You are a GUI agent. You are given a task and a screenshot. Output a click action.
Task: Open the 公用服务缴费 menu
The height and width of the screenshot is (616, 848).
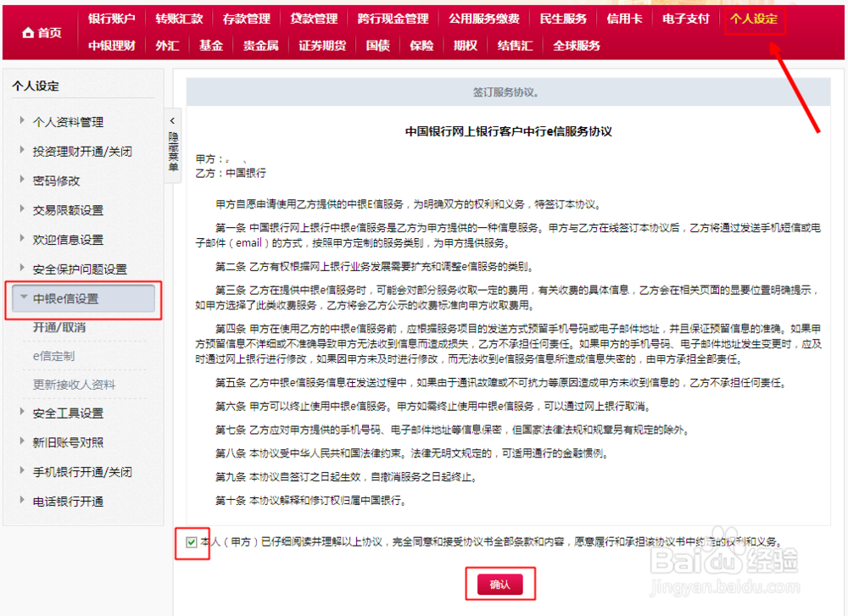pyautogui.click(x=484, y=19)
